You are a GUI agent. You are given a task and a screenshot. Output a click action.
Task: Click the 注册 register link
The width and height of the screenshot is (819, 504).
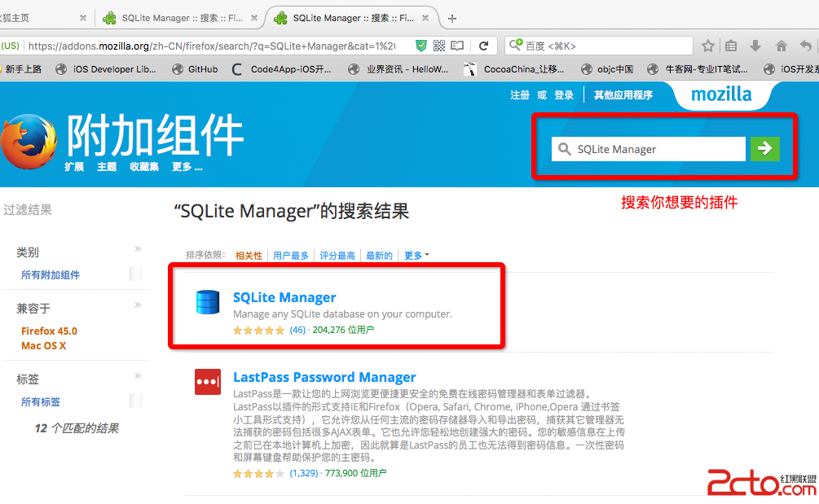click(x=520, y=95)
